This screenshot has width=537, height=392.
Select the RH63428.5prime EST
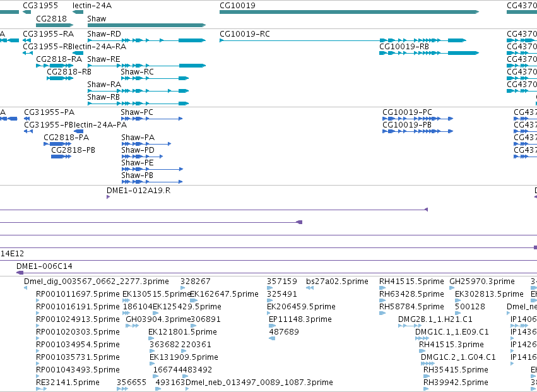click(382, 300)
